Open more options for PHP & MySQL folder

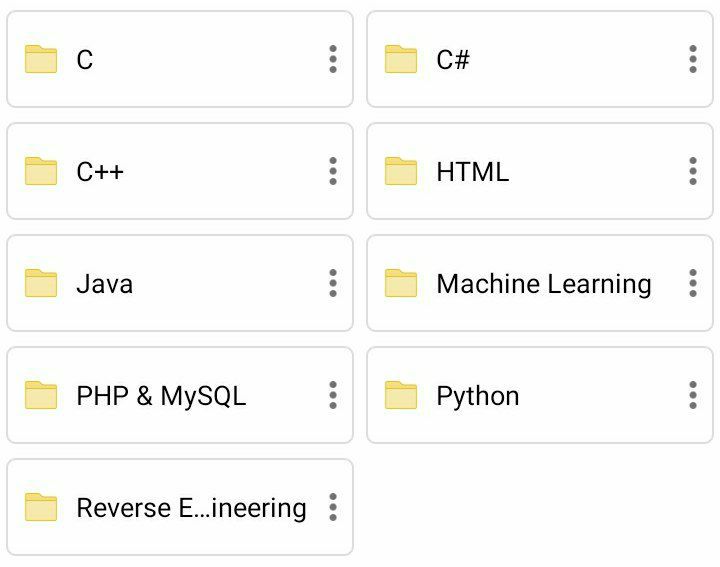(333, 395)
